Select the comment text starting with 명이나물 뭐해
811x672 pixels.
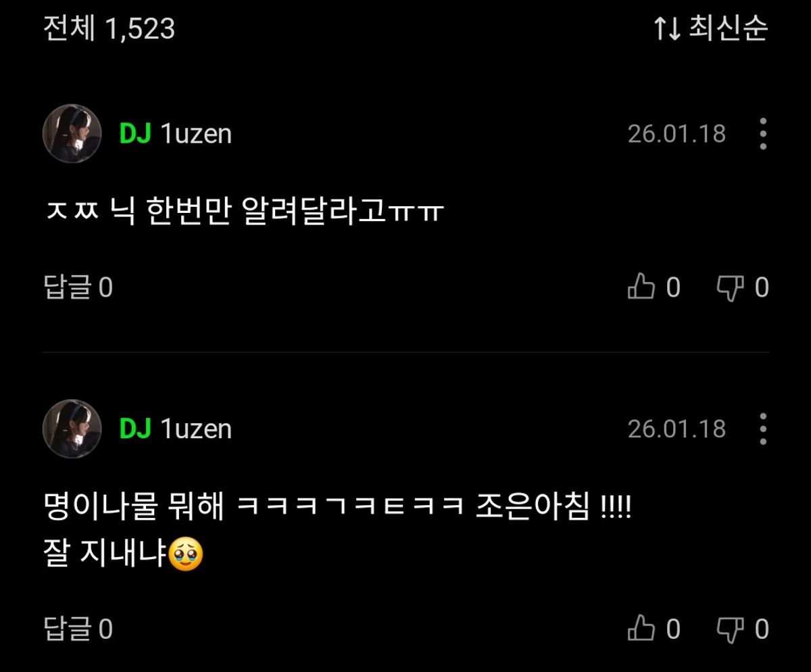337,531
